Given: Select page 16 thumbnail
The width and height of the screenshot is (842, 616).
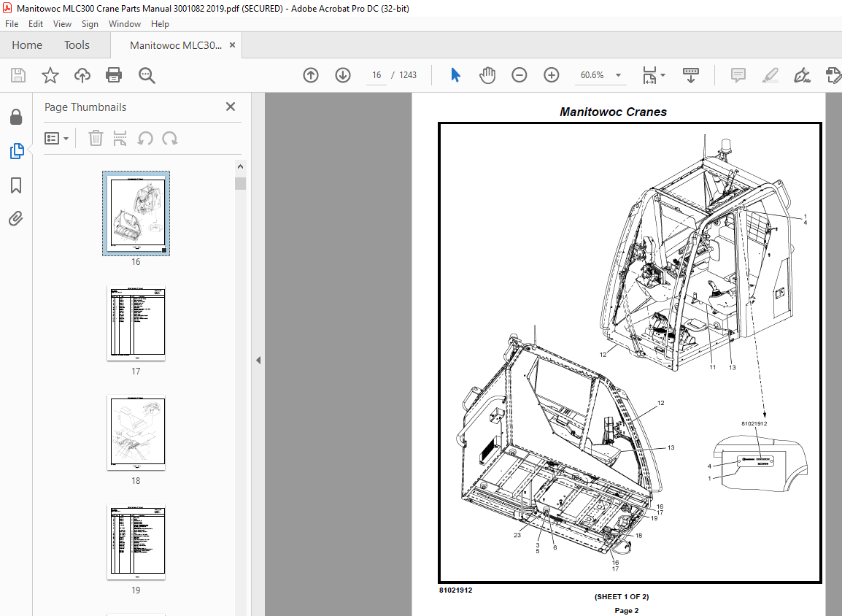Looking at the screenshot, I should [x=136, y=213].
